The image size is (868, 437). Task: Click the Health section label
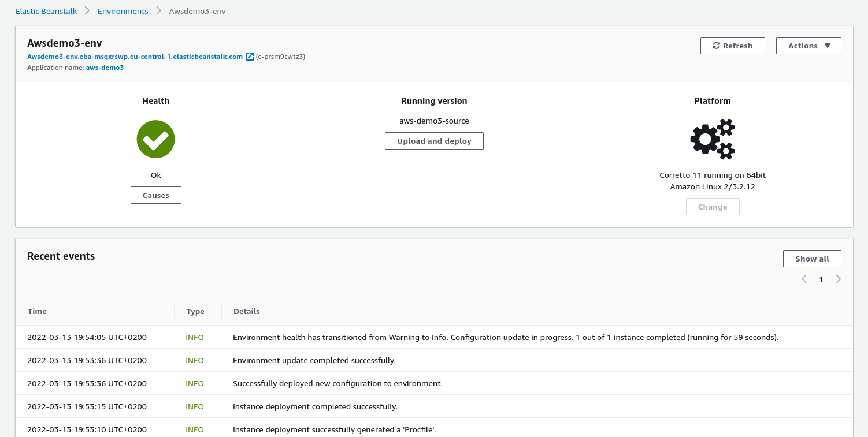[156, 101]
